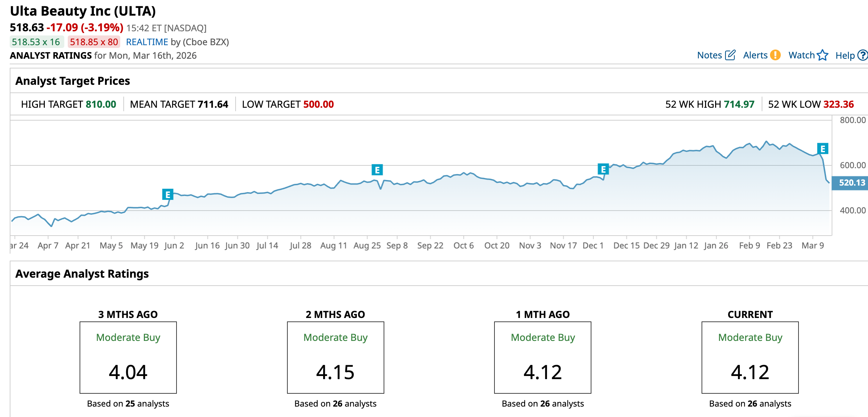Click the earnings marker near Dec 1
The height and width of the screenshot is (417, 868).
coord(603,169)
